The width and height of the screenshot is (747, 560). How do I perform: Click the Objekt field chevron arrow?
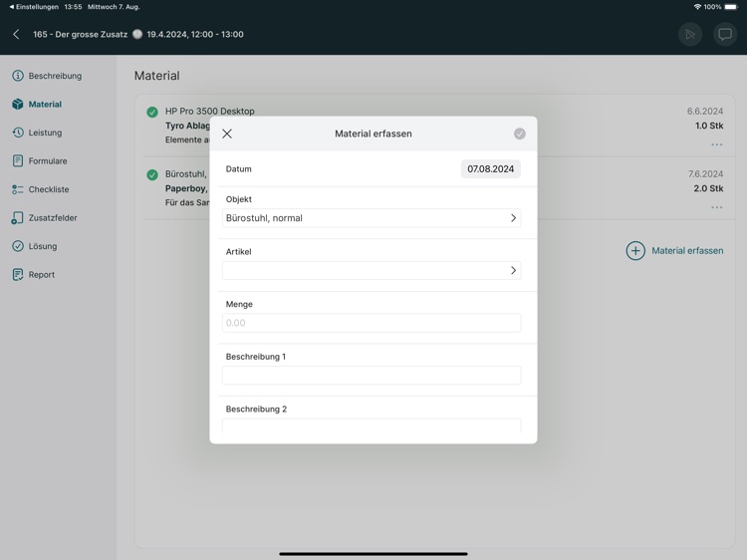click(513, 218)
